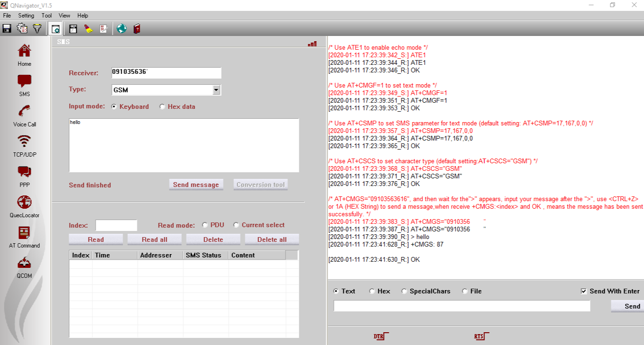Open the SMS sidebar section
The height and width of the screenshot is (345, 644).
tap(24, 85)
